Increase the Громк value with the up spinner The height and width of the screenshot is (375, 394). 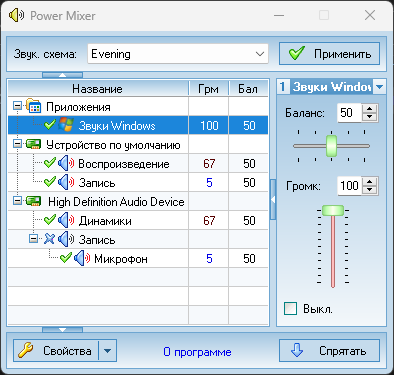coord(369,182)
